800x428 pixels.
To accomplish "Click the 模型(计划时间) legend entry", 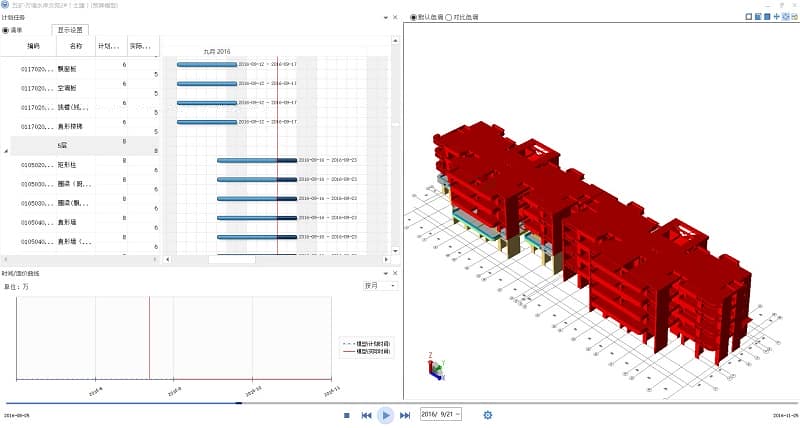I will pos(367,344).
